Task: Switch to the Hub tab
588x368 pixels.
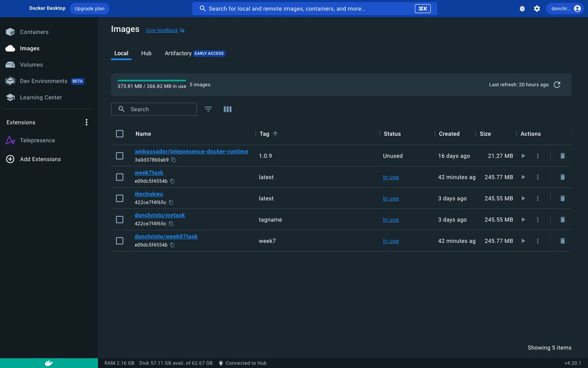Action: tap(146, 53)
